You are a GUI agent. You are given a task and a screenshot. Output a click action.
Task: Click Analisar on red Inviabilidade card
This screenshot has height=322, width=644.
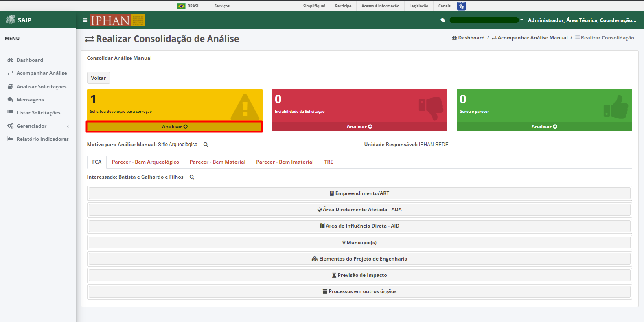pyautogui.click(x=359, y=127)
